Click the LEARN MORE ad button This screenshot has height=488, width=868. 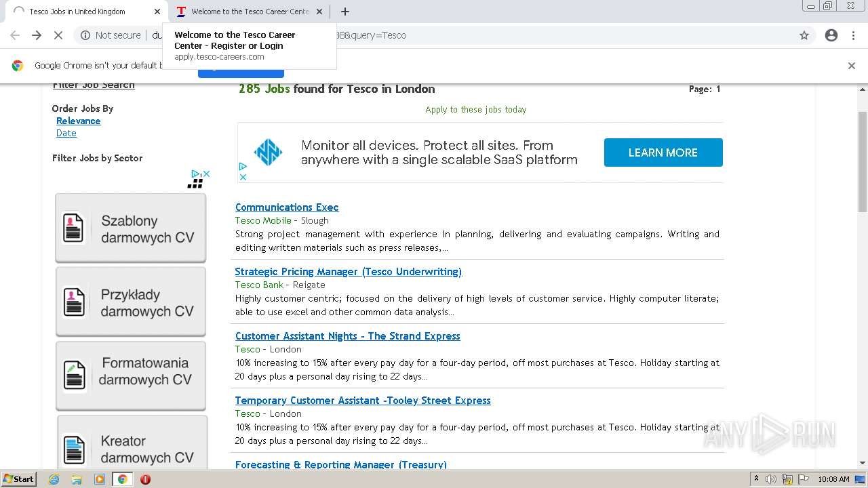coord(663,152)
